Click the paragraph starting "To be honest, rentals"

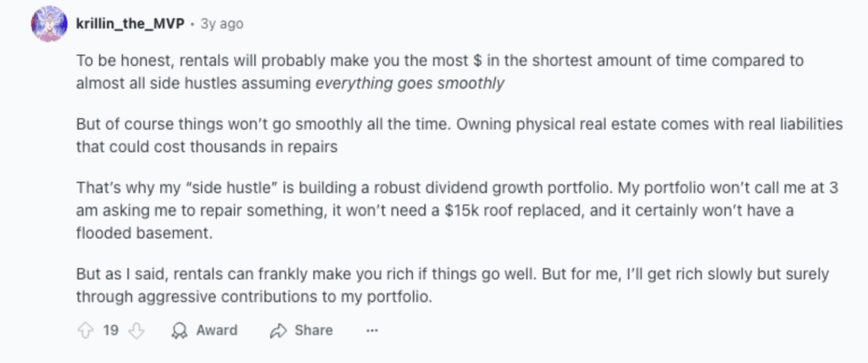[440, 71]
